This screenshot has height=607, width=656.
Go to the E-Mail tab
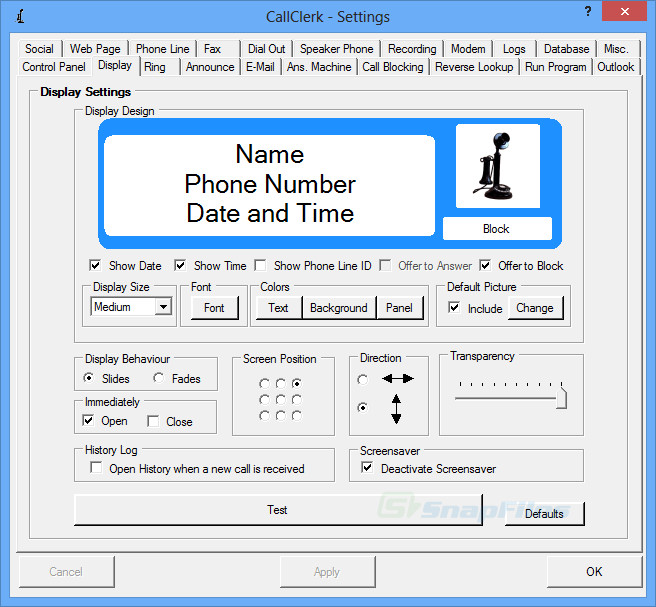(x=260, y=67)
